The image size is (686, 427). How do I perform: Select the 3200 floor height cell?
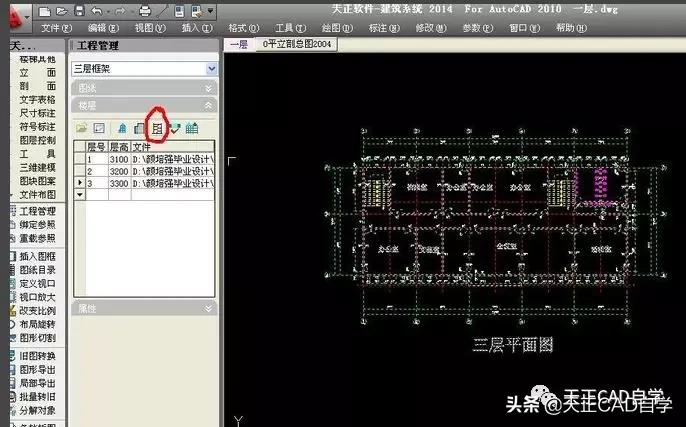pyautogui.click(x=119, y=171)
